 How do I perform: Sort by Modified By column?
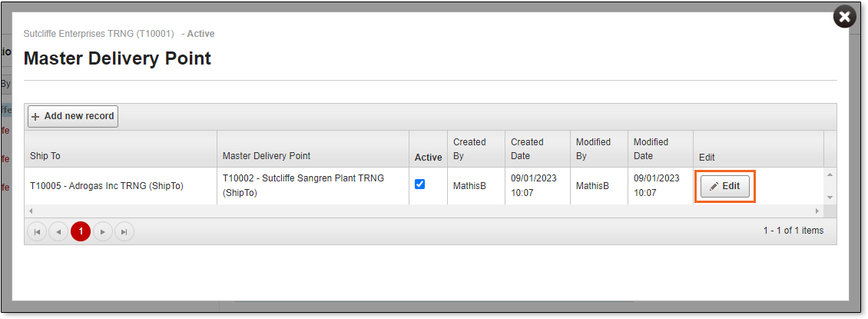click(593, 149)
